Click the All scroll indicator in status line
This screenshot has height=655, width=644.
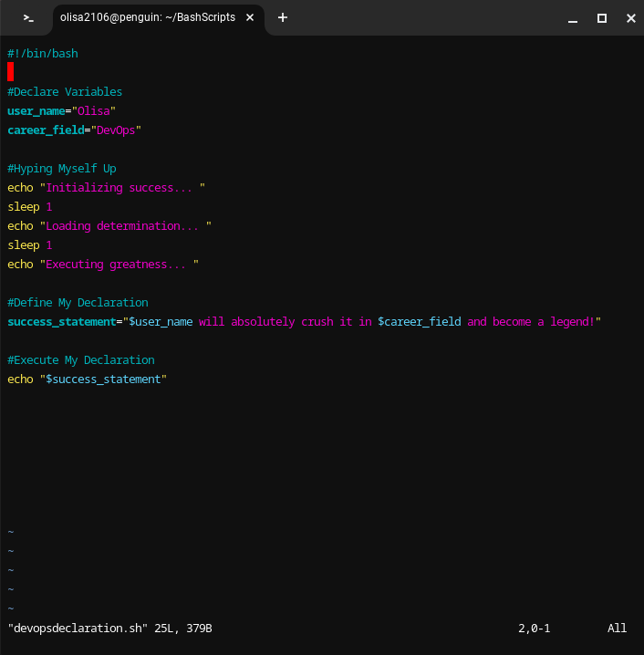coord(617,629)
